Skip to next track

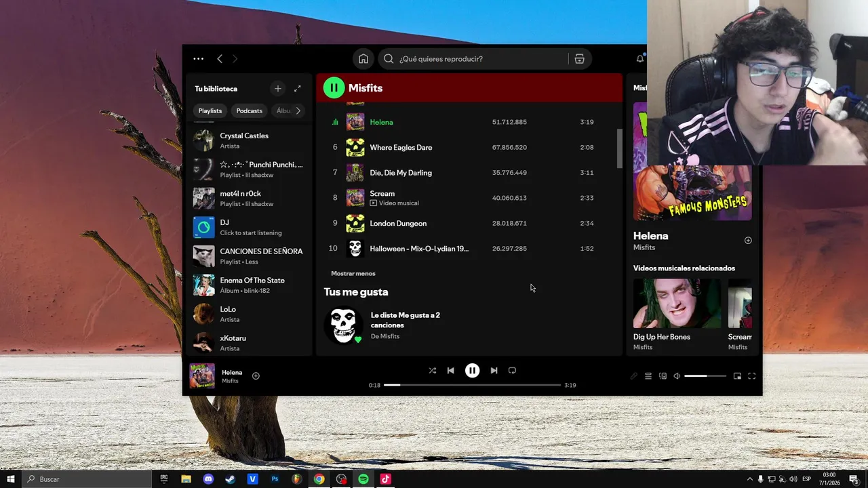494,371
